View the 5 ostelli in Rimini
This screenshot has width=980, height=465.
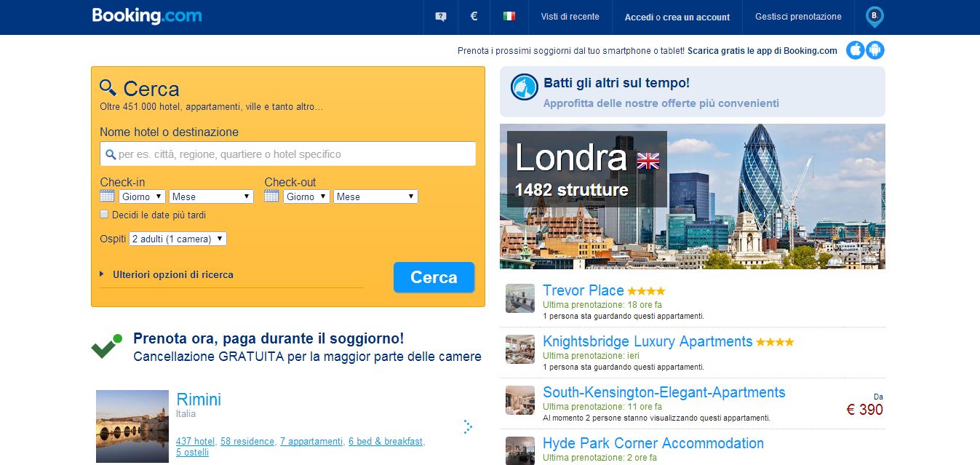click(x=192, y=453)
